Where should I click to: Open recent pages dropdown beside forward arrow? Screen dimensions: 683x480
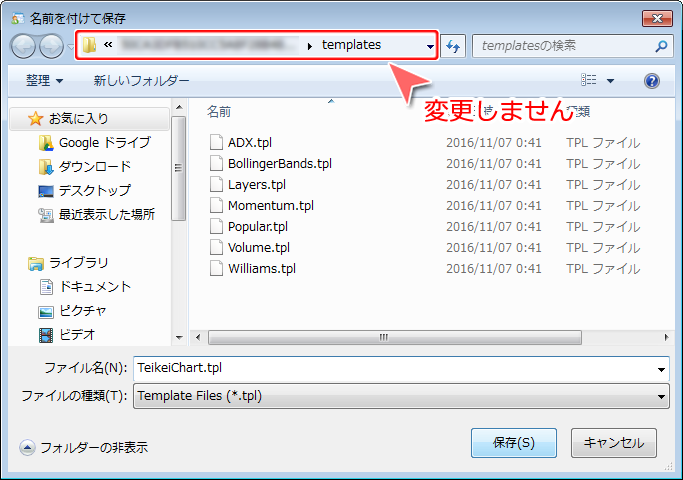(x=71, y=46)
